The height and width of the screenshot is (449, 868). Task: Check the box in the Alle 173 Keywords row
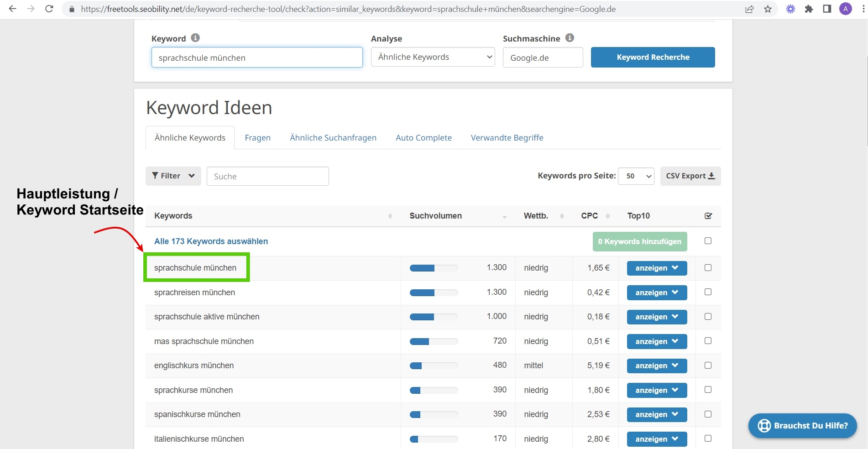coord(708,241)
